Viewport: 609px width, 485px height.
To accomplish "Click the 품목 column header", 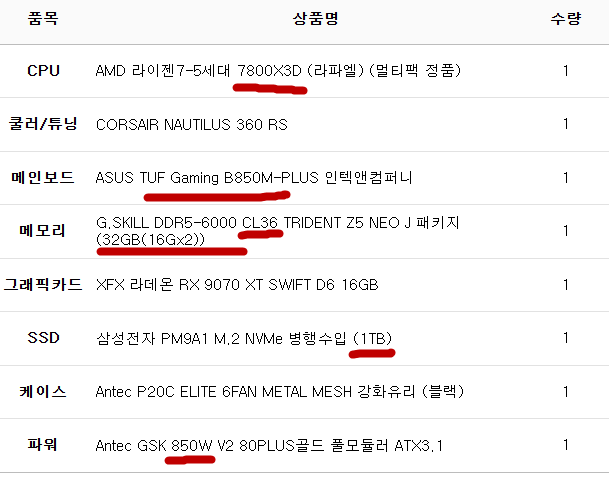I will [43, 20].
